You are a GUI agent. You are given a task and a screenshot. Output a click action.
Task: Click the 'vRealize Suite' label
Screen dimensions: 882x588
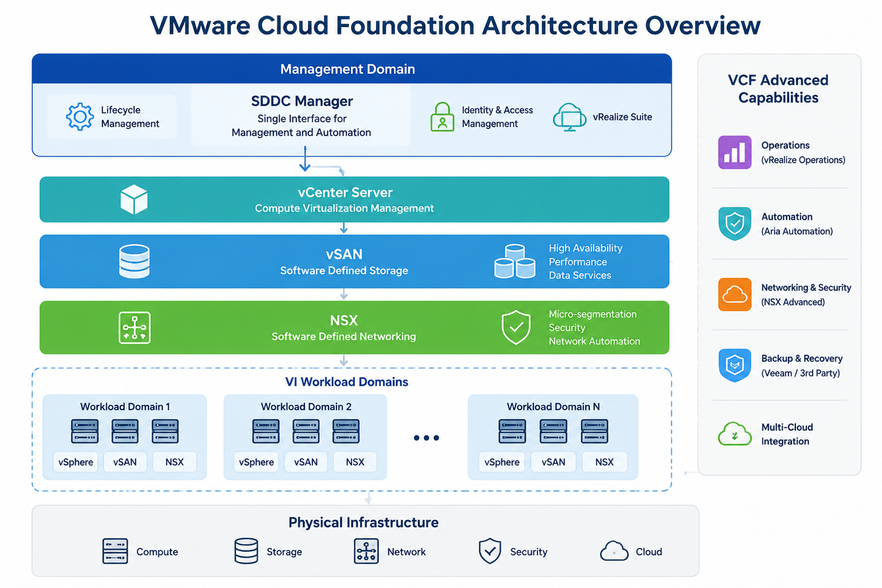click(622, 117)
